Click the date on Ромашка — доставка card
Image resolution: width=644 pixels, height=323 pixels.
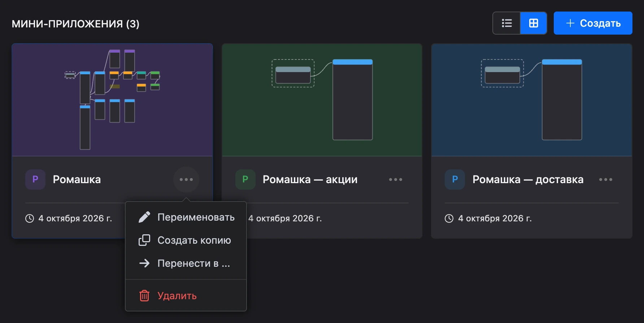point(495,218)
